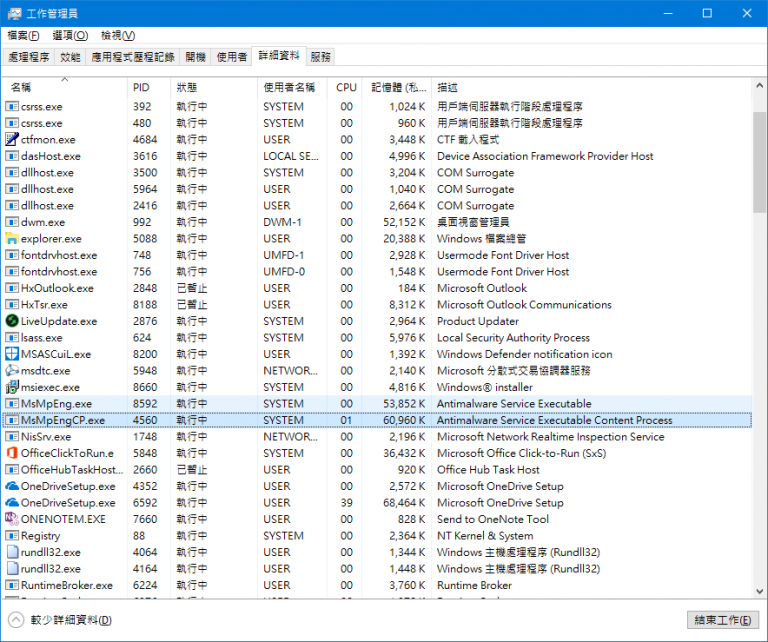The image size is (768, 642).
Task: Click the lsass.exe process icon
Action: point(12,338)
